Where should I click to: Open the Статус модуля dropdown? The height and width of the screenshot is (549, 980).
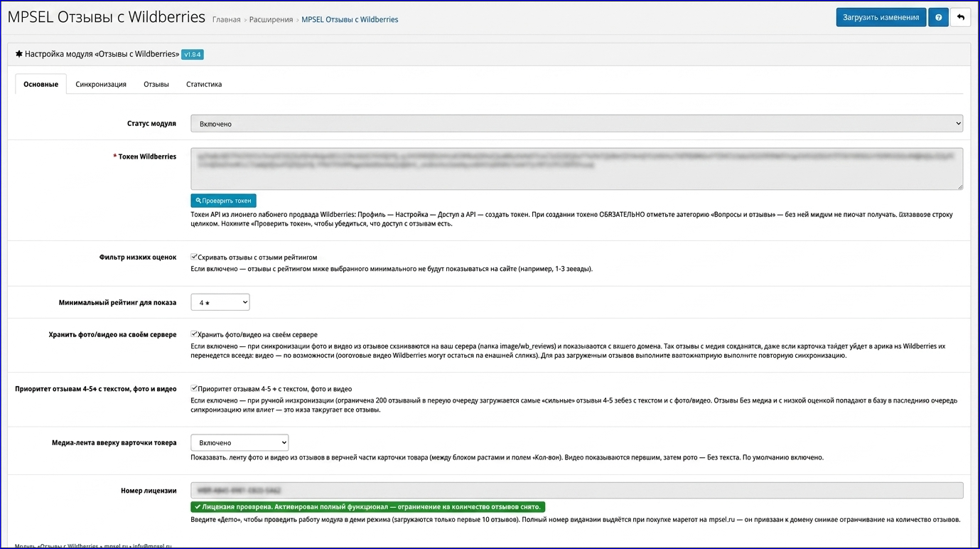click(576, 124)
